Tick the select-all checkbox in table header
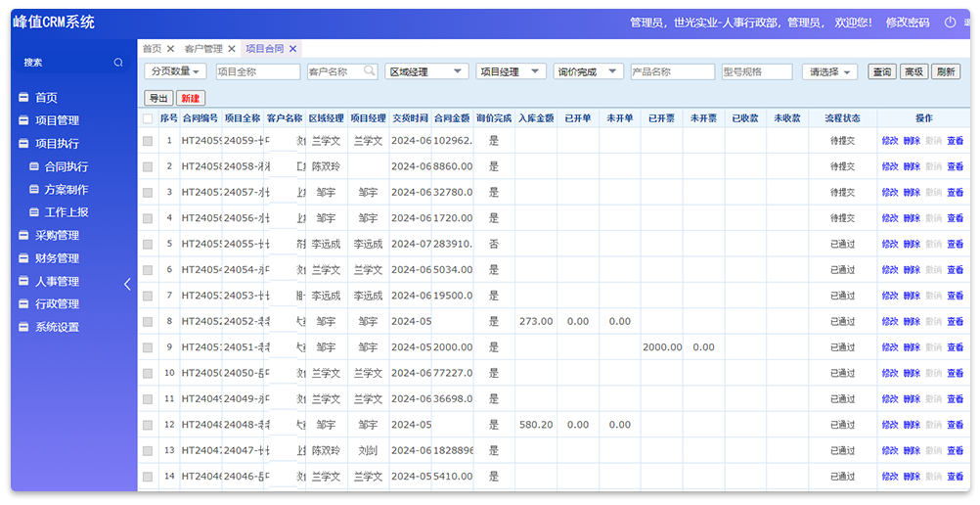980x505 pixels. [x=148, y=118]
